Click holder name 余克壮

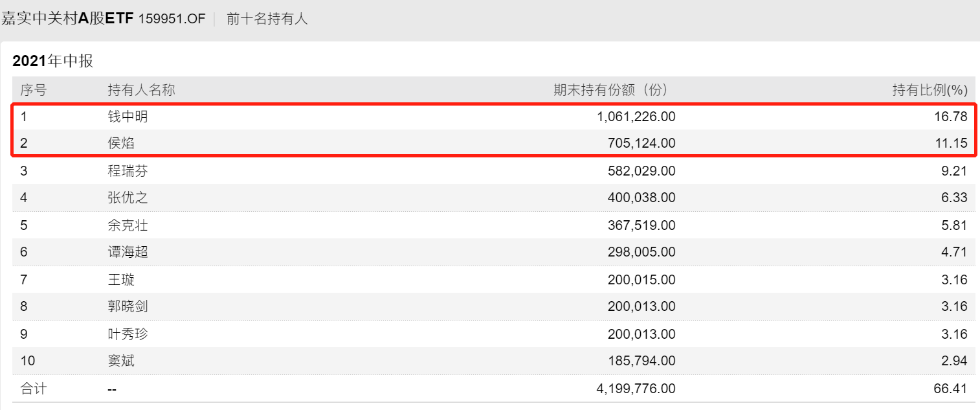pyautogui.click(x=128, y=225)
